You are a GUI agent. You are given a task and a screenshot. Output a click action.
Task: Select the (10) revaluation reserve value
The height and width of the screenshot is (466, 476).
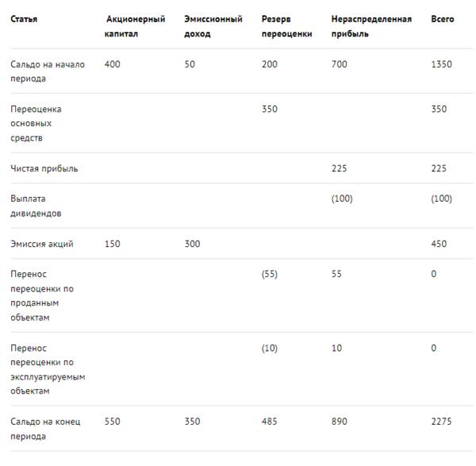click(x=270, y=348)
